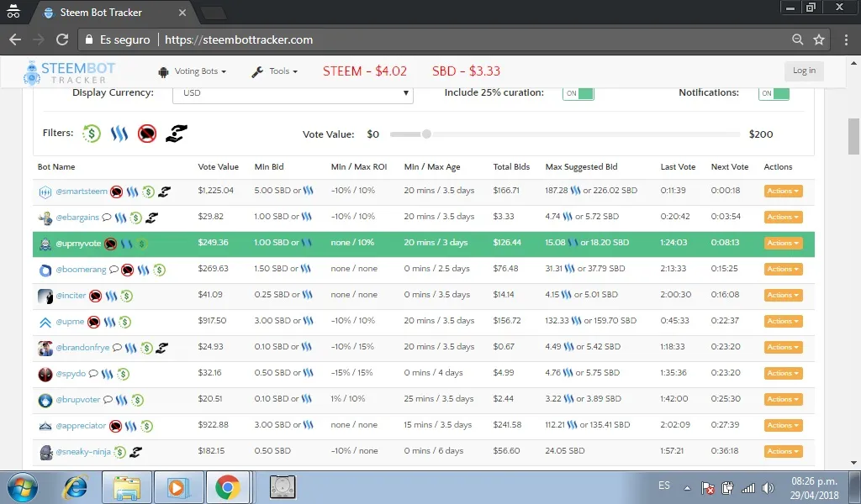Click the Vote Value slider handle
The height and width of the screenshot is (504, 861).
[426, 134]
